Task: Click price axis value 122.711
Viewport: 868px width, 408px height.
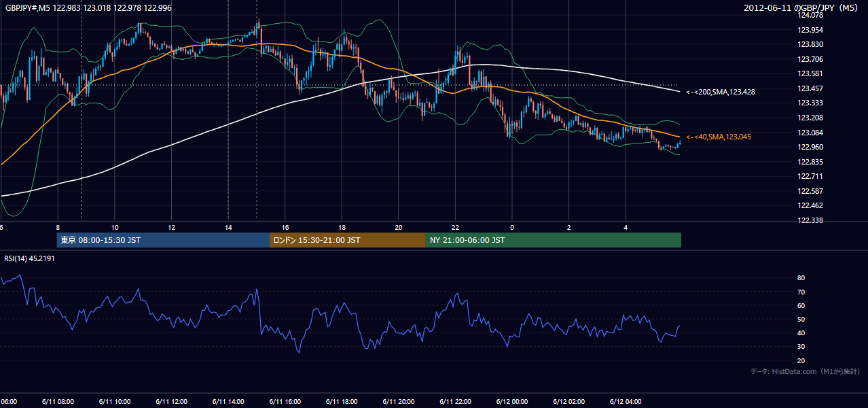Action: tap(811, 176)
